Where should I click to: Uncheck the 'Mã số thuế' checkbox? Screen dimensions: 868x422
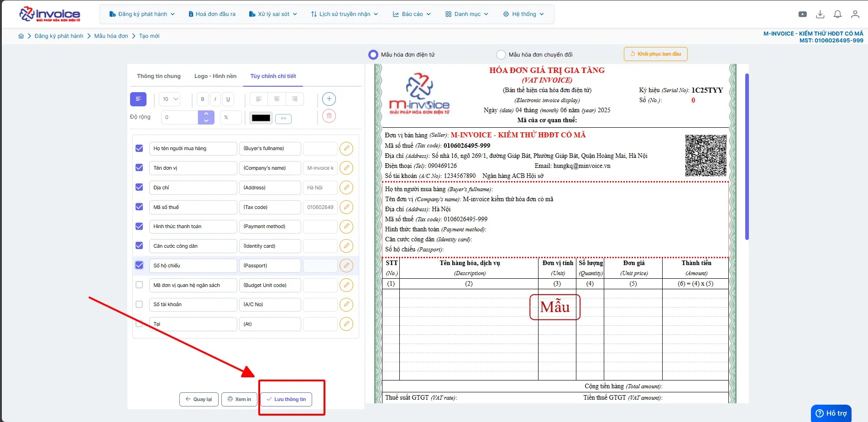pyautogui.click(x=139, y=207)
